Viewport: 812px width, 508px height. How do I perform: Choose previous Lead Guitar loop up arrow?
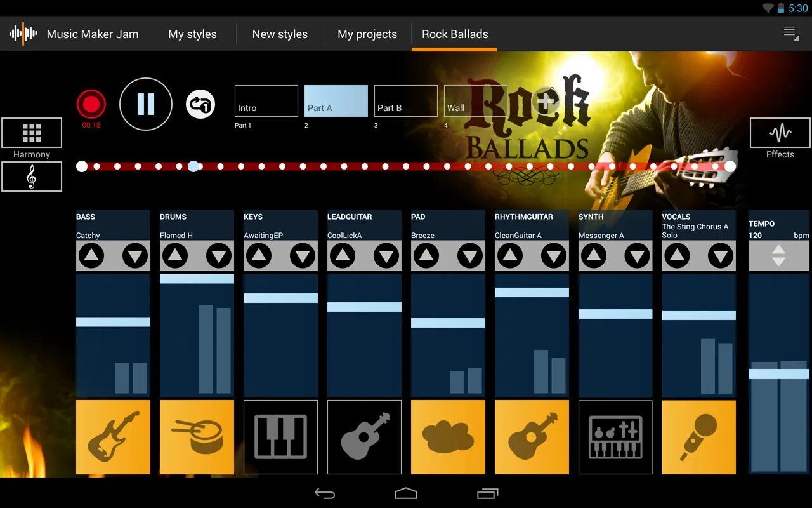[x=343, y=256]
